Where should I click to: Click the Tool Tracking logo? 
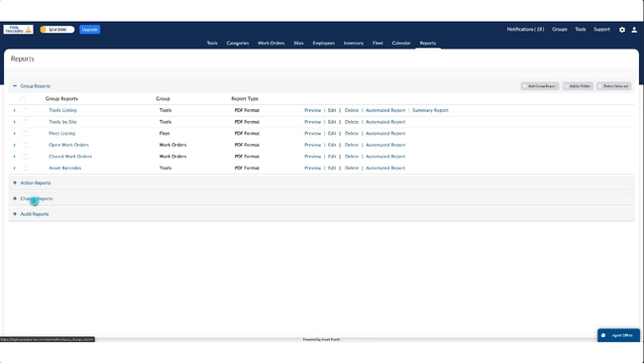point(18,29)
